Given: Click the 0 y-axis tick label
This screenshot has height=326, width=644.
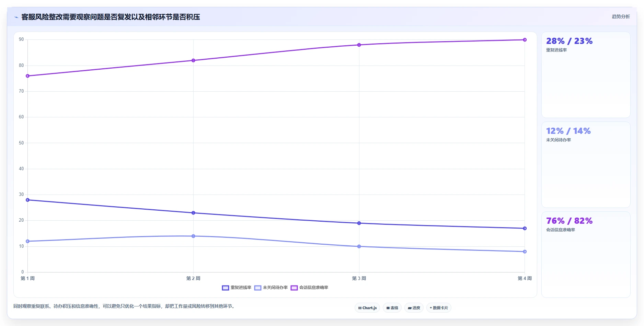Looking at the screenshot, I should (23, 272).
